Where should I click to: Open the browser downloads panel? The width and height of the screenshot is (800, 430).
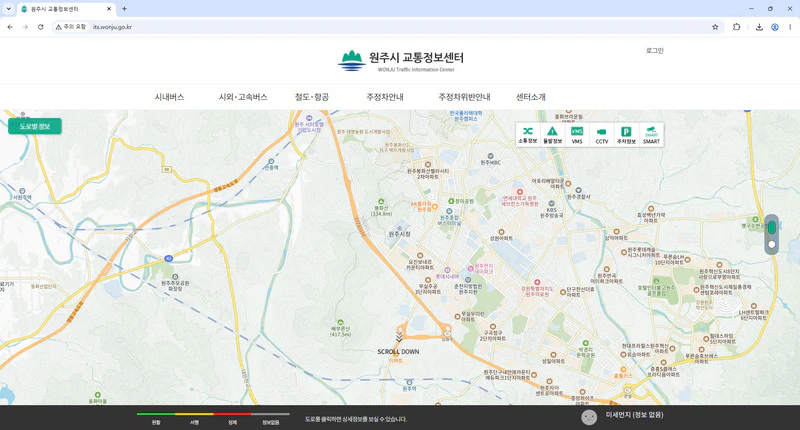pyautogui.click(x=759, y=27)
